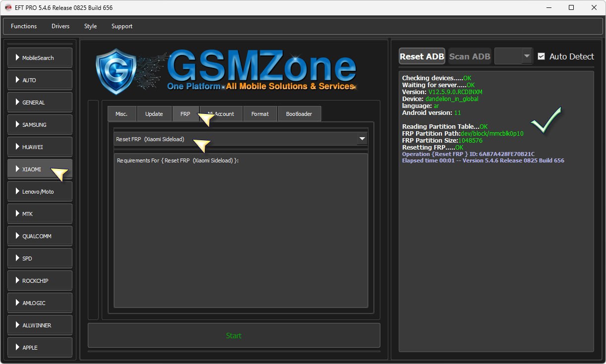Maximize the EFT PRO window

click(571, 7)
